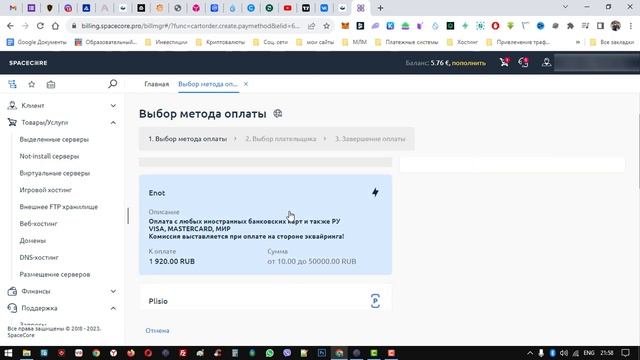
Task: Open the Инвестиции bookmarks folder
Action: 167,42
